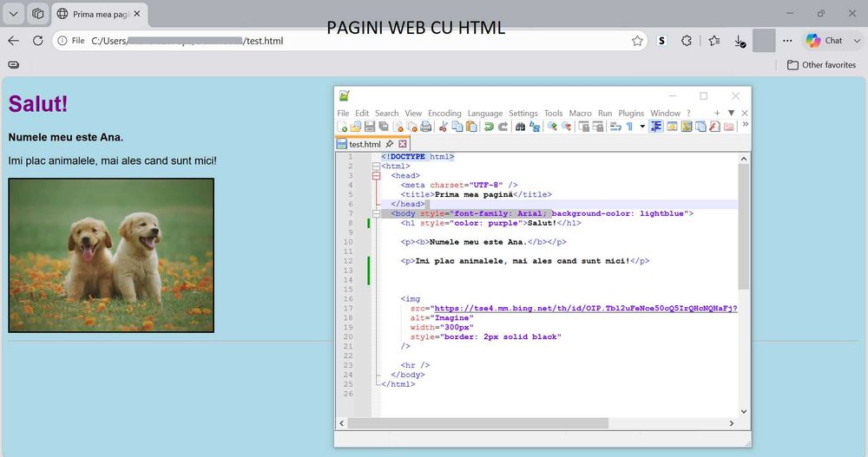The width and height of the screenshot is (868, 457).
Task: Toggle show all characters pilcrow icon
Action: click(x=629, y=127)
